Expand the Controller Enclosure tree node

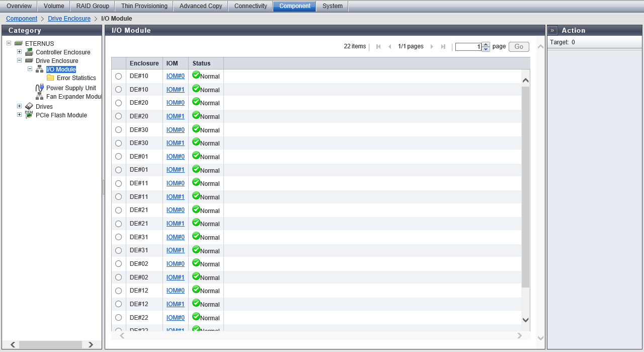coord(19,52)
